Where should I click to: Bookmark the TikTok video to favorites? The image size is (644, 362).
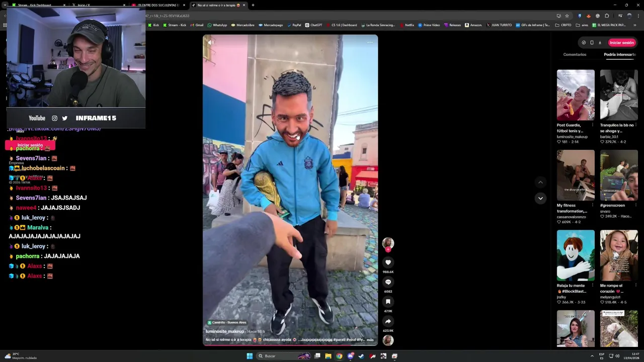[388, 301]
